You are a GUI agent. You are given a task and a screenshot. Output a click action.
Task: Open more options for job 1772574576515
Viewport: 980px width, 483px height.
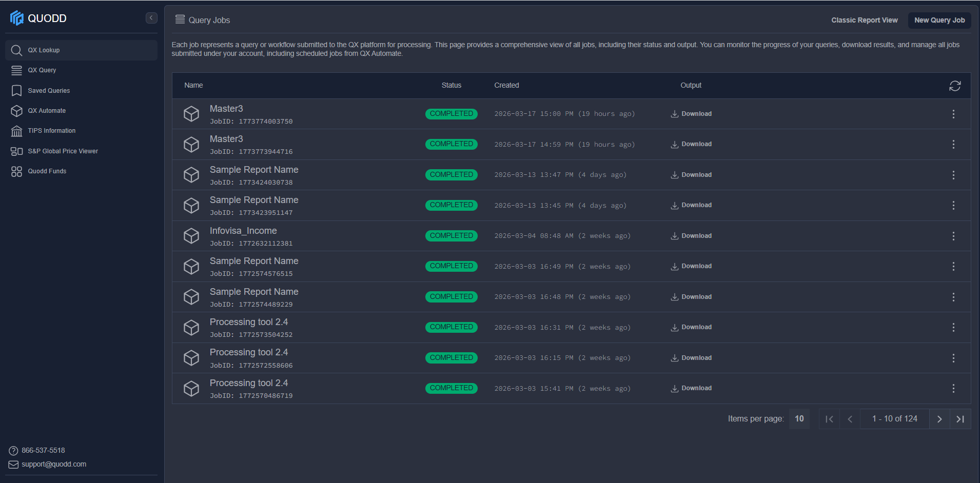[x=953, y=266]
